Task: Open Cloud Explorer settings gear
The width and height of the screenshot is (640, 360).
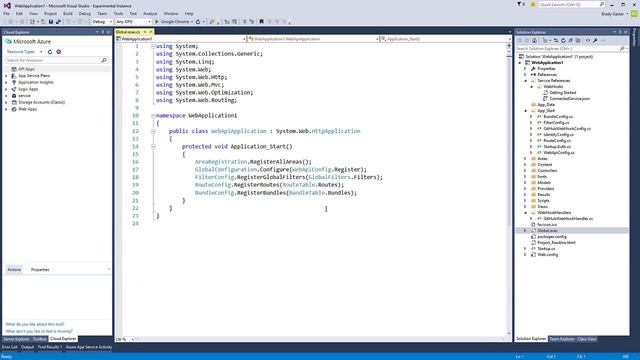Action: [59, 52]
